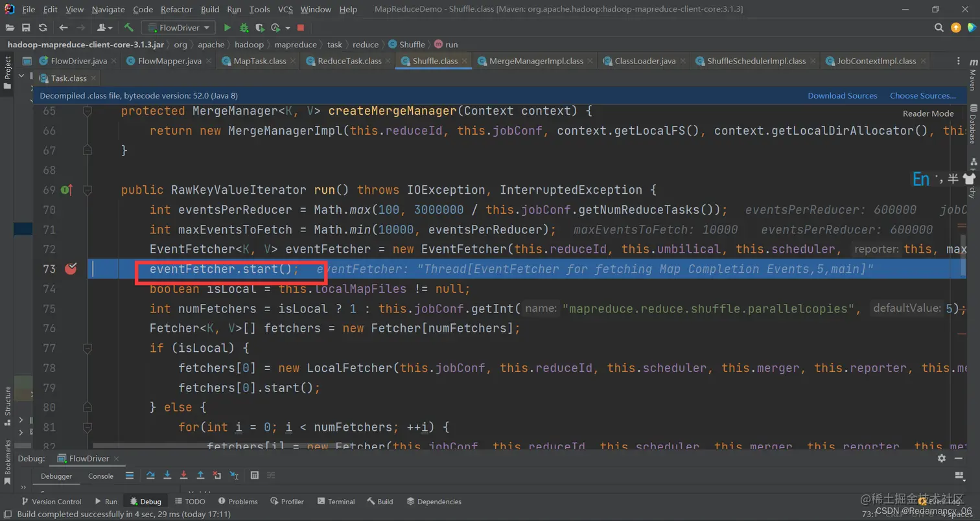Viewport: 980px width, 521px height.
Task: Open the FlowDriver run configuration dropdown
Action: point(179,28)
